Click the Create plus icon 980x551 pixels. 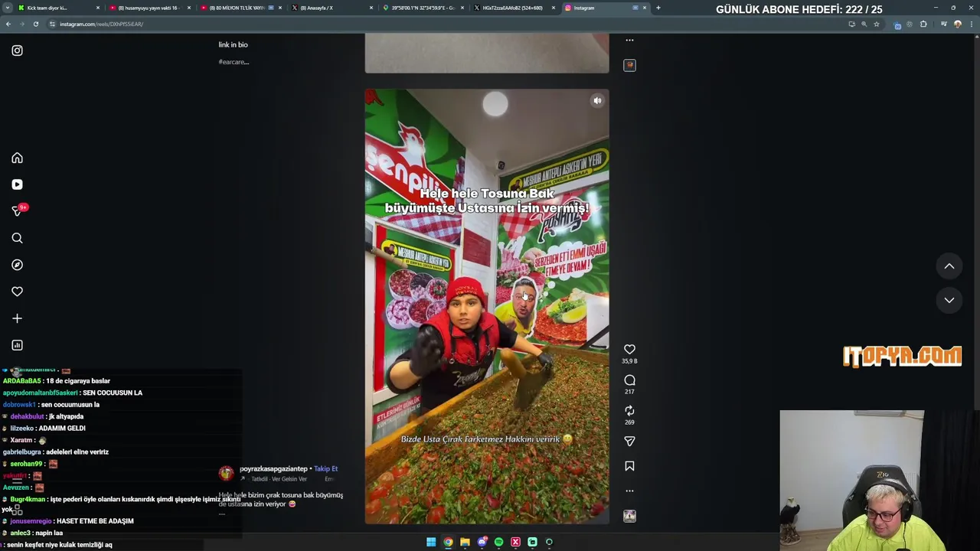click(x=17, y=318)
